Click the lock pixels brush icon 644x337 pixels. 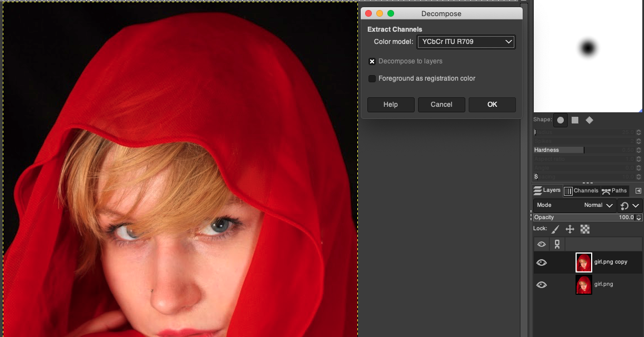(555, 229)
